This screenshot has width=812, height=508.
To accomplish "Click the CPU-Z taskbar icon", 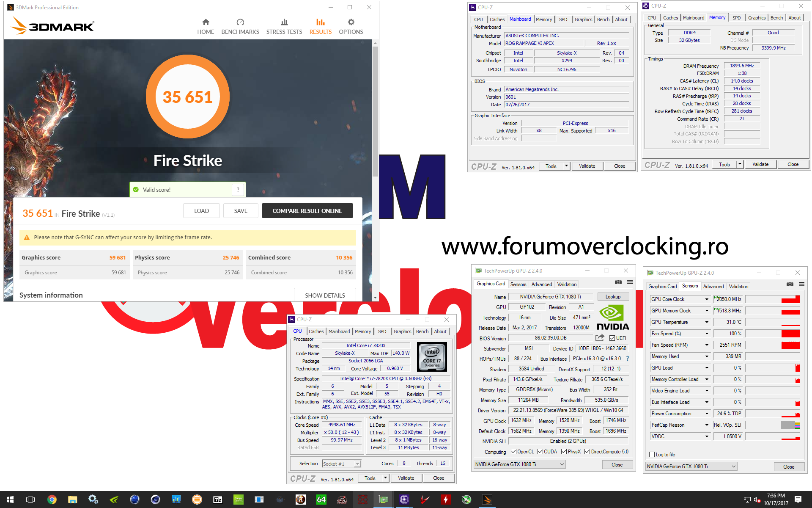I will pyautogui.click(x=404, y=500).
